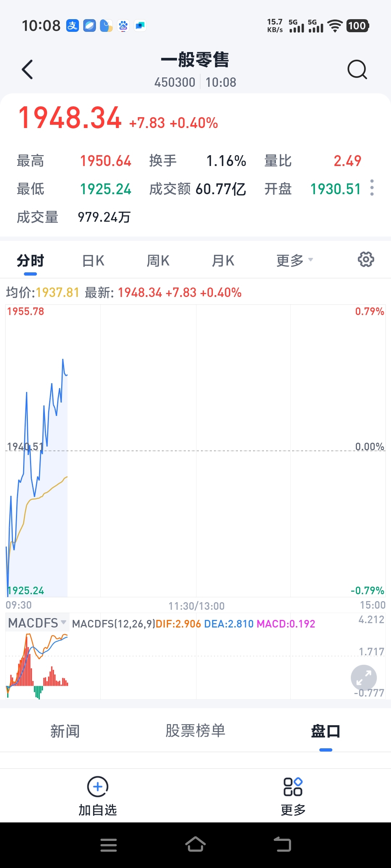This screenshot has width=391, height=868.
Task: Open the MACDFS indicator dropdown
Action: click(x=37, y=623)
